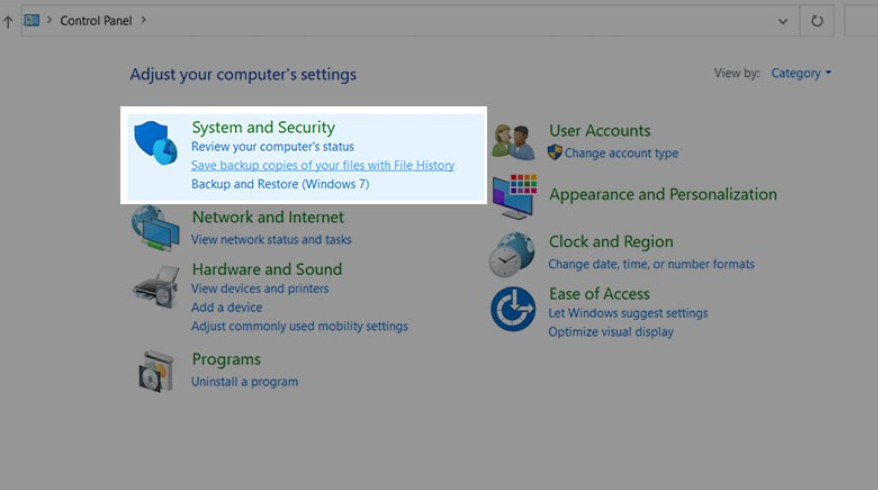Expand the address bar history dropdown

click(782, 20)
